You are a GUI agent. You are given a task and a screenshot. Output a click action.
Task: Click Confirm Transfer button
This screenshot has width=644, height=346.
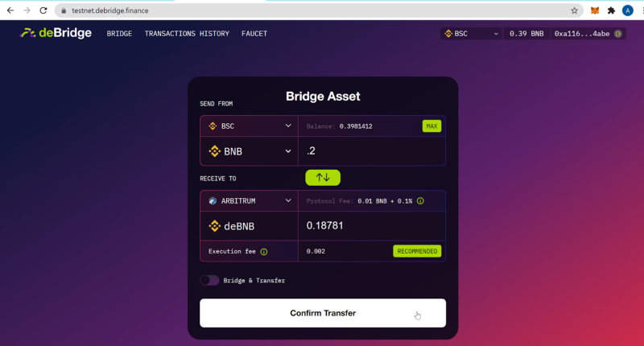[323, 313]
